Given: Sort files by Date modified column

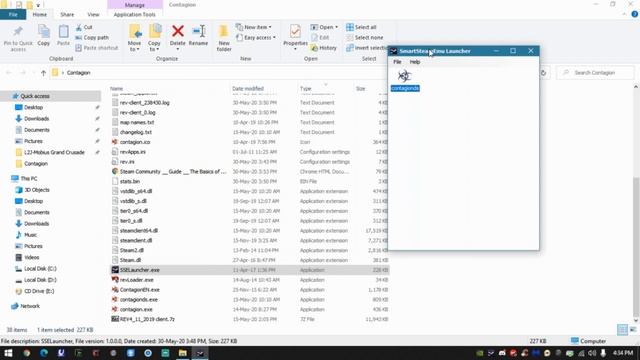Looking at the screenshot, I should point(248,89).
